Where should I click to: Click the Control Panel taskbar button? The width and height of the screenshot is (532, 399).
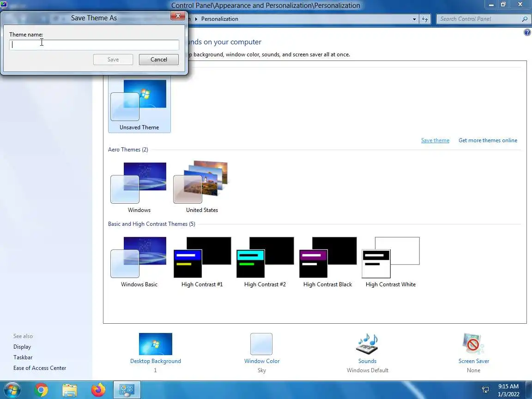127,390
